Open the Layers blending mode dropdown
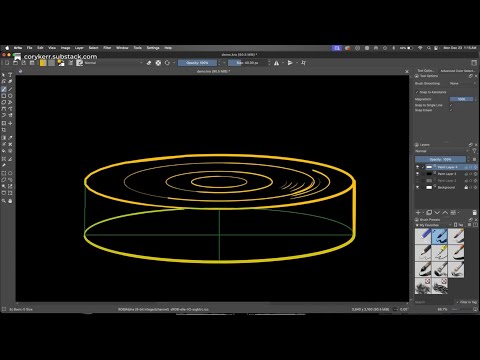This screenshot has height=360, width=480. (442, 151)
